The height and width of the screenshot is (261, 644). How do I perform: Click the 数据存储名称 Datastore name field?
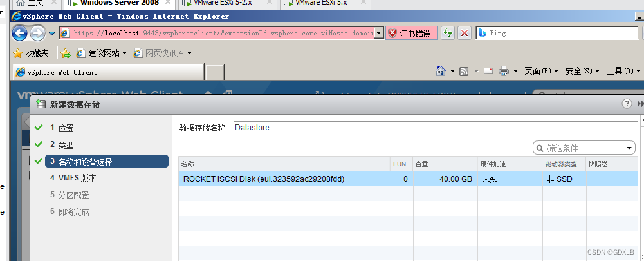tap(436, 128)
